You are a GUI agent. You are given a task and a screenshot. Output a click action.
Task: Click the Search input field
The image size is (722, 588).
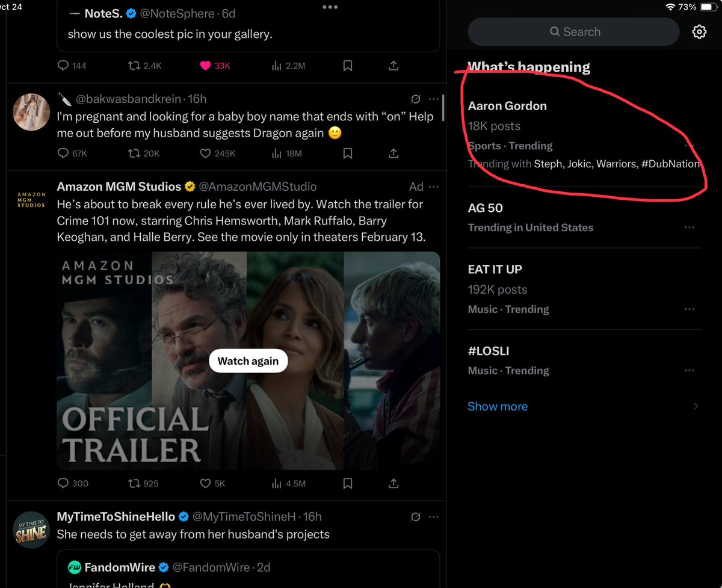click(573, 31)
